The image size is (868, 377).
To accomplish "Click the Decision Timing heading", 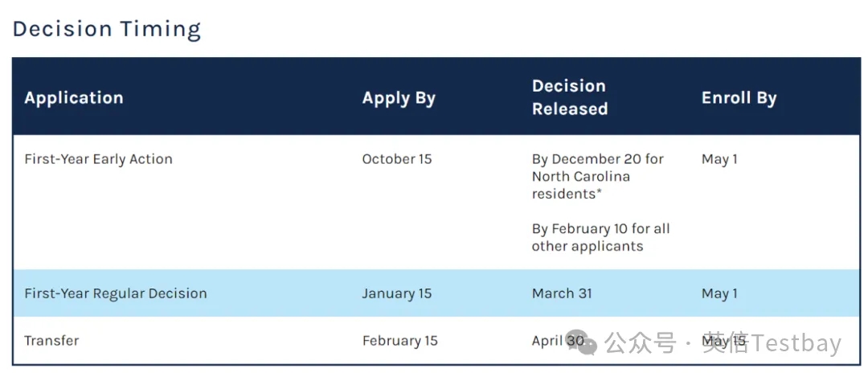I will click(106, 29).
